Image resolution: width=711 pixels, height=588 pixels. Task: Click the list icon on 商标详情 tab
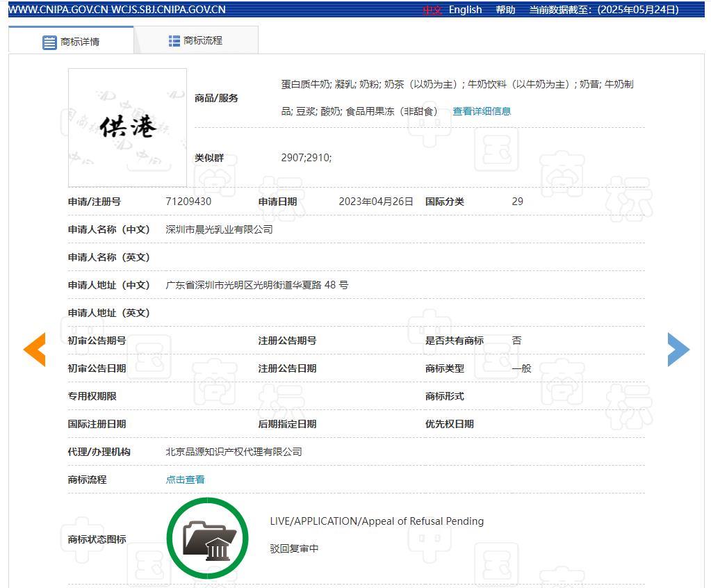[x=49, y=42]
